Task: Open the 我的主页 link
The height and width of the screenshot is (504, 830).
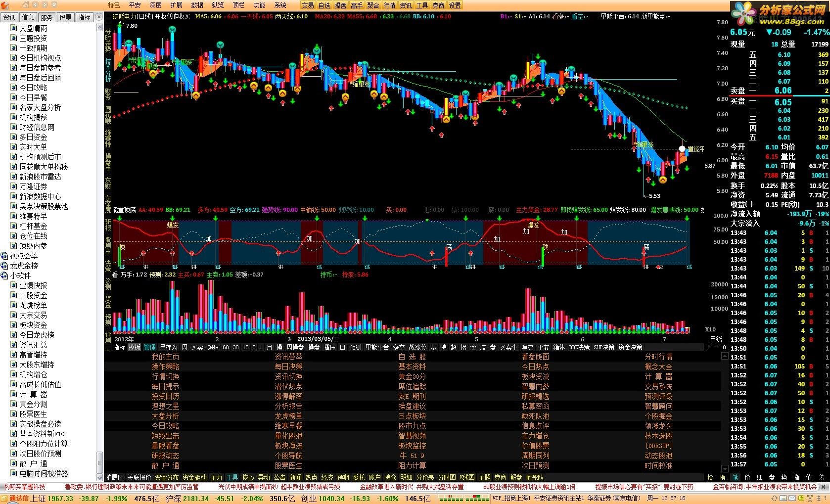Action: (x=165, y=357)
